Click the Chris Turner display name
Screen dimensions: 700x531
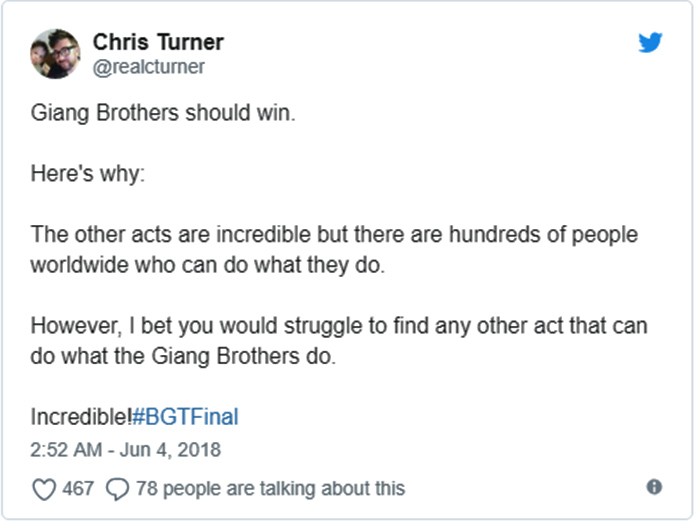pos(158,42)
